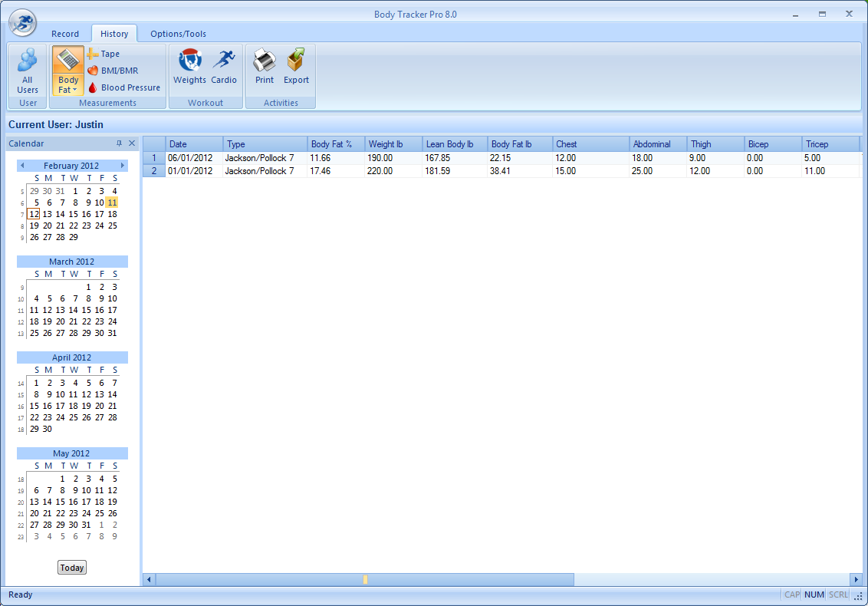Click abdominal value 25.00
The height and width of the screenshot is (606, 868).
[658, 171]
